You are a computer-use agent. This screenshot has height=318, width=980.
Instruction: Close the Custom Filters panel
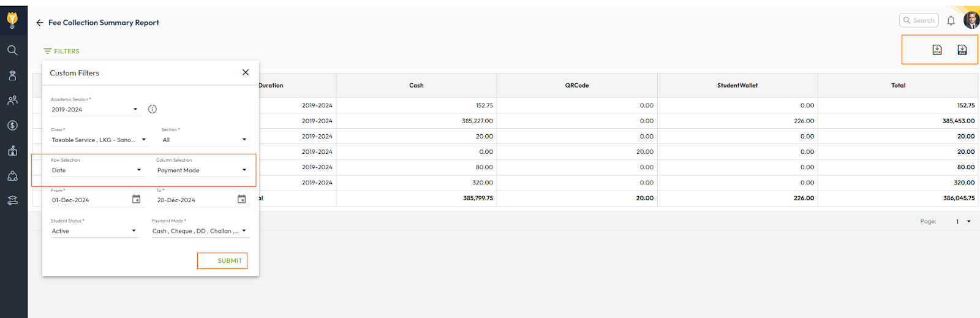tap(246, 72)
